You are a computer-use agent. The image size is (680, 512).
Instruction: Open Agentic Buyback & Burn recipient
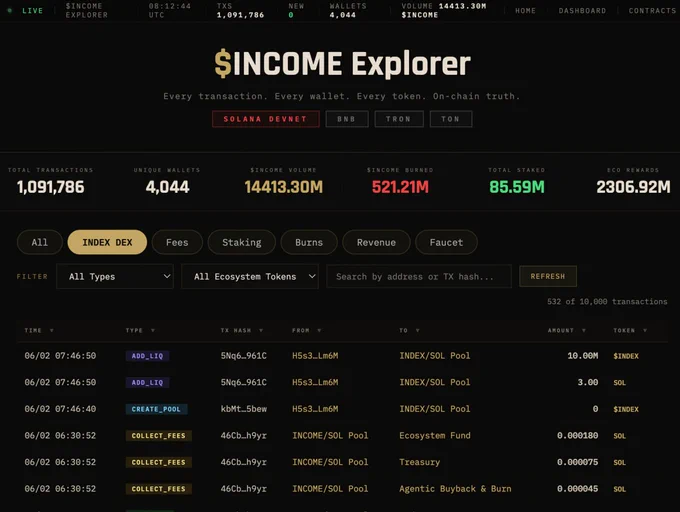(x=455, y=489)
